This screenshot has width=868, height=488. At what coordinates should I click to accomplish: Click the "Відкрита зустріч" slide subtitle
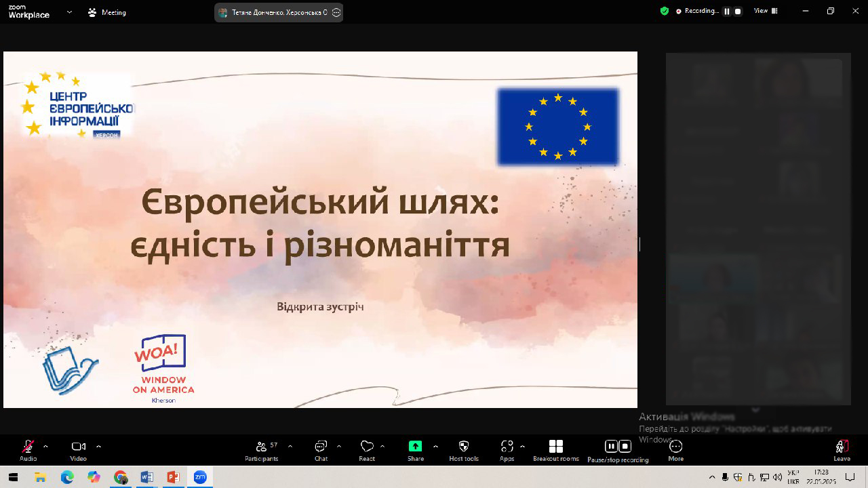321,307
